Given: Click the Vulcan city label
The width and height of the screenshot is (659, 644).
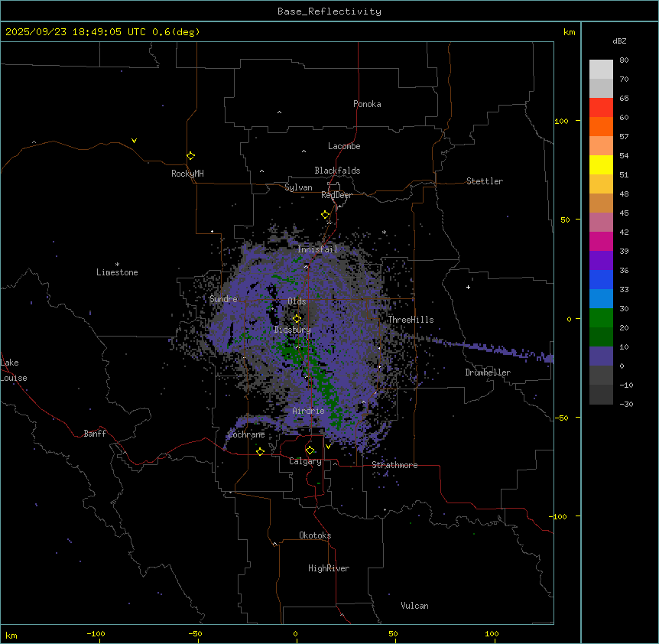Looking at the screenshot, I should (x=414, y=606).
